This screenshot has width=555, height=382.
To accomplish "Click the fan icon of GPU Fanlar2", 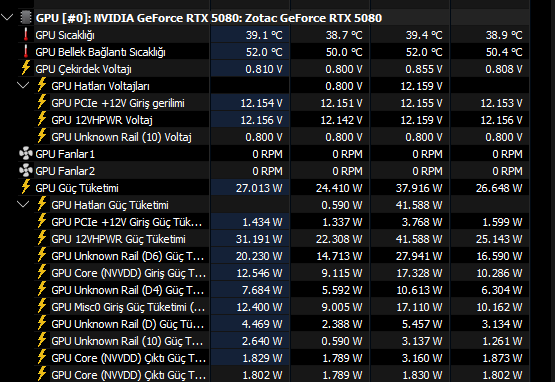I will 26,171.
